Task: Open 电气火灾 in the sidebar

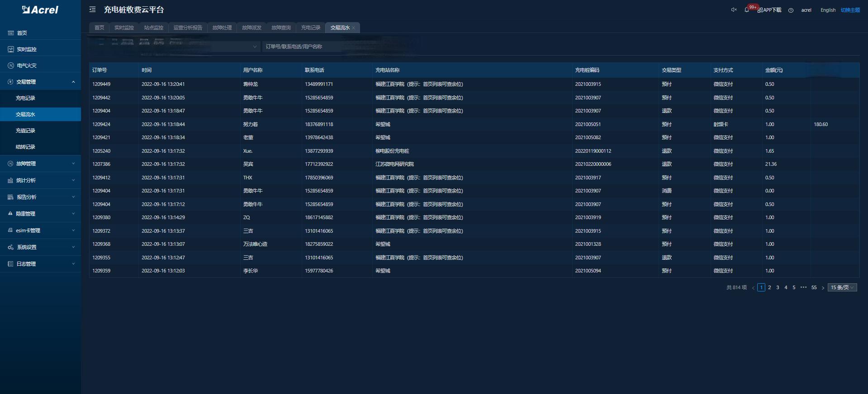Action: pos(26,66)
